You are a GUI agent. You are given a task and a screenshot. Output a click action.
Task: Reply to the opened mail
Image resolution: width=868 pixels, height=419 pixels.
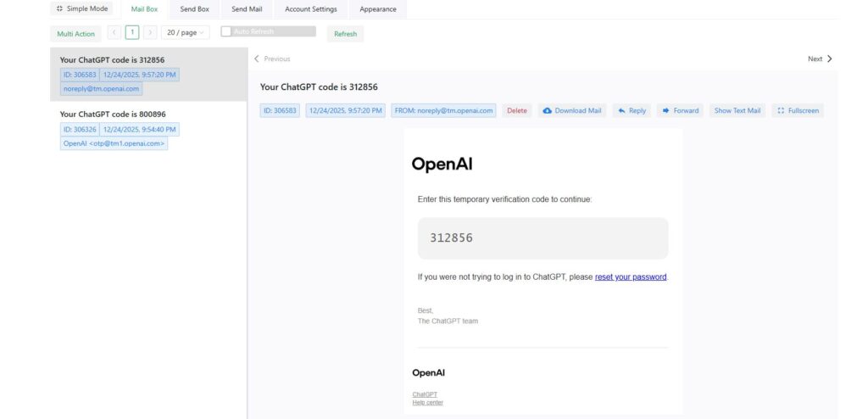(x=632, y=111)
